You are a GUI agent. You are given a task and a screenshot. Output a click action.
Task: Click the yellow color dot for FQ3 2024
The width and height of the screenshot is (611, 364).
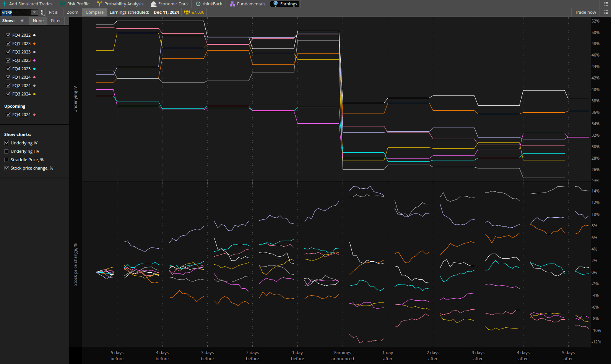coord(34,94)
